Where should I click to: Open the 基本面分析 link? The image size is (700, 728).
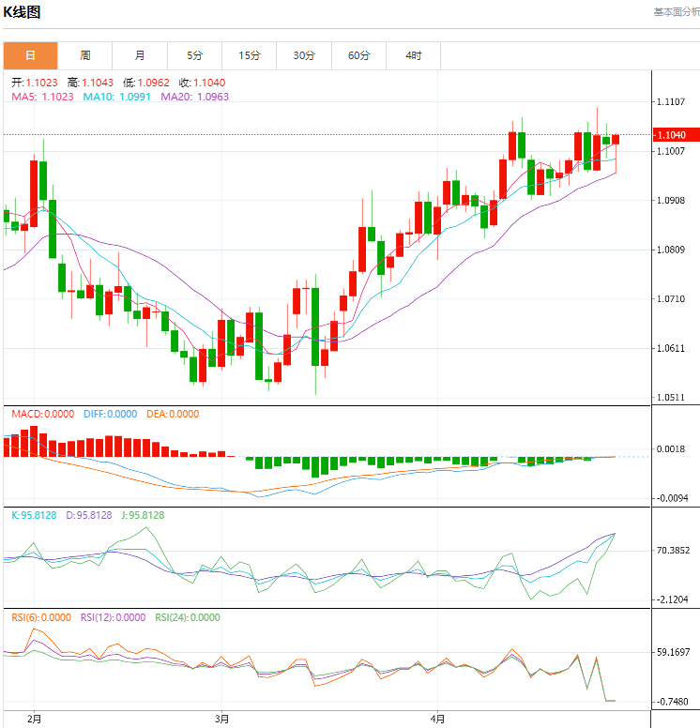pos(676,12)
